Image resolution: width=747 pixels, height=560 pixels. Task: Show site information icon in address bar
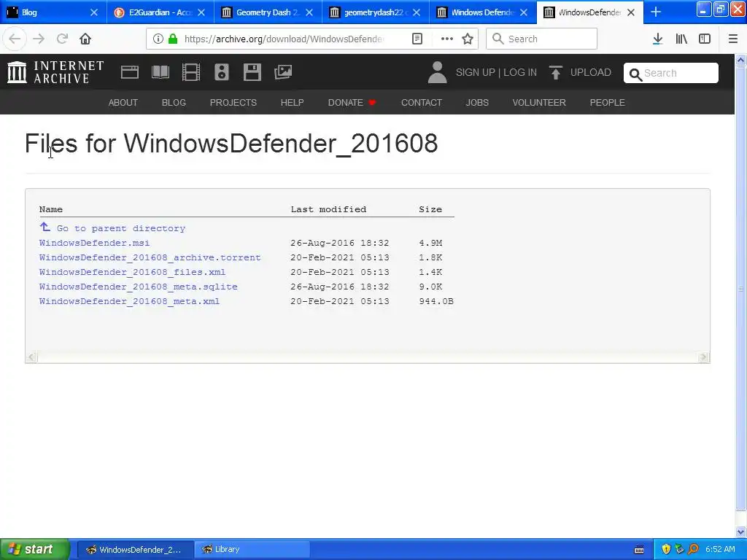coord(158,39)
